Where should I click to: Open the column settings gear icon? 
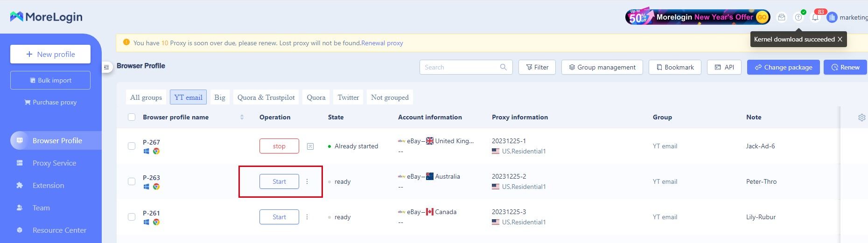(x=862, y=118)
